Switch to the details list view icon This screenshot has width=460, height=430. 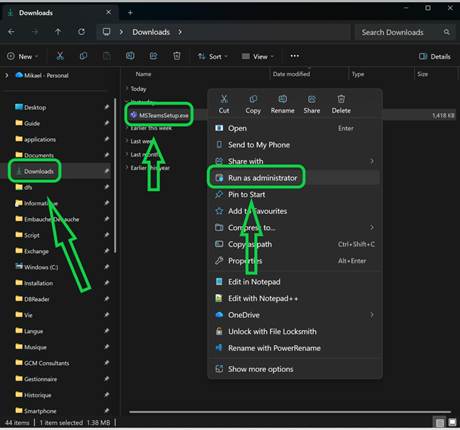440,423
